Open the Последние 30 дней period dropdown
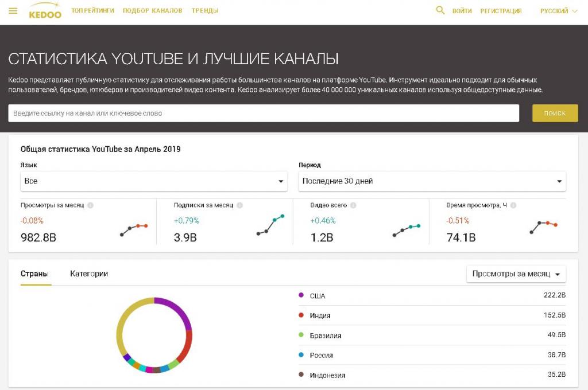The height and width of the screenshot is (390, 588). 432,181
